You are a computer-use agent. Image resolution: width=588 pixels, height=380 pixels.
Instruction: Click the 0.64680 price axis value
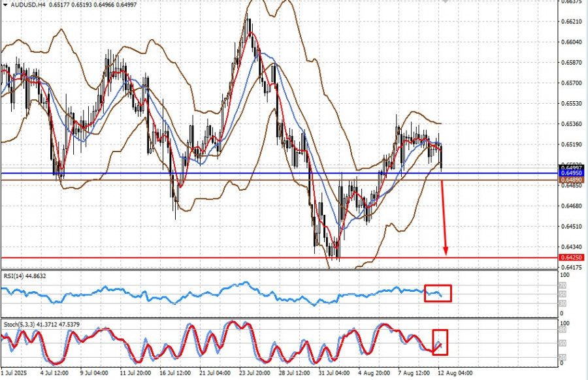coord(572,206)
